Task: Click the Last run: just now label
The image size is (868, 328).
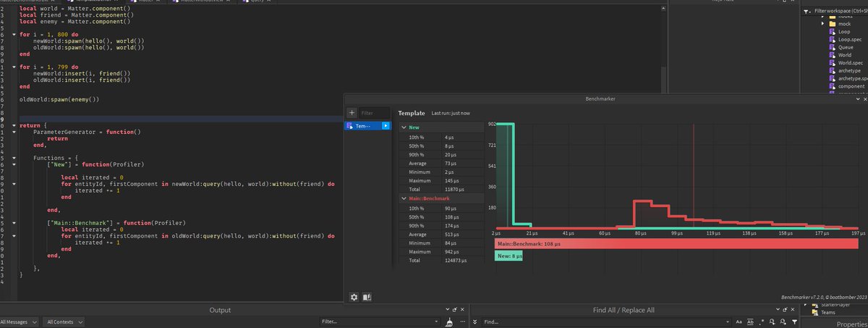Action: (x=451, y=113)
